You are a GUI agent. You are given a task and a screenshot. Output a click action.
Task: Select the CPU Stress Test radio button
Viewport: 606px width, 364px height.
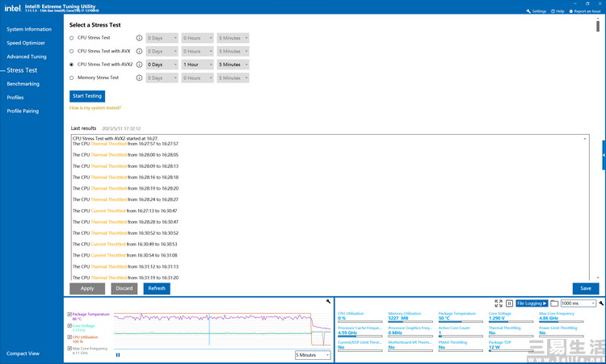click(71, 38)
